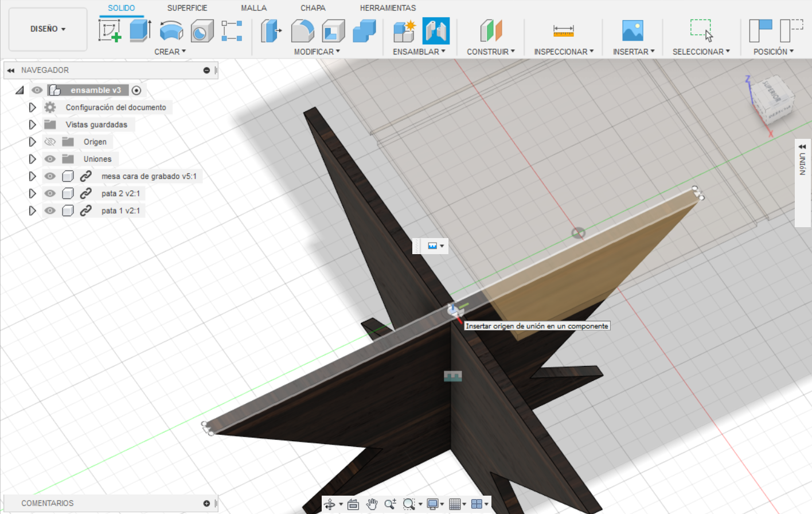Click the Zoom Window magnifier icon

pos(409,504)
